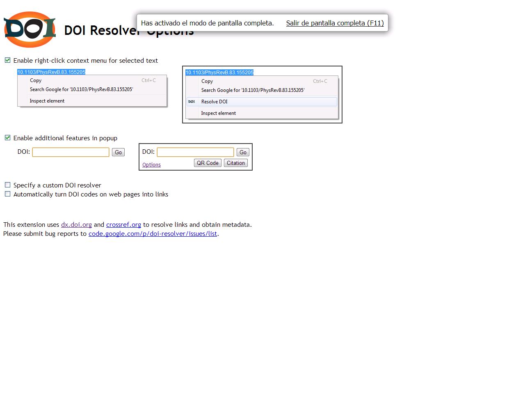Enable Specify a custom DOI resolver
The height and width of the screenshot is (420, 525).
[7, 185]
